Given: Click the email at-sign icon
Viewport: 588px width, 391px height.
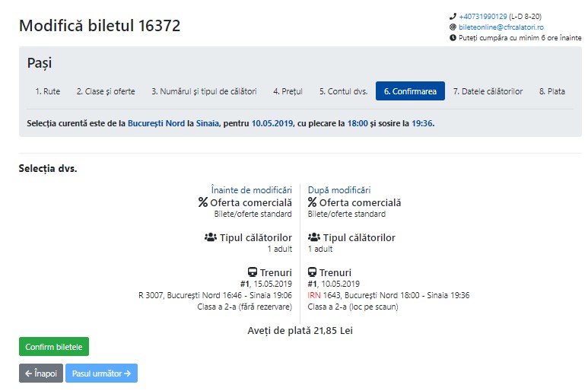Looking at the screenshot, I should (453, 27).
